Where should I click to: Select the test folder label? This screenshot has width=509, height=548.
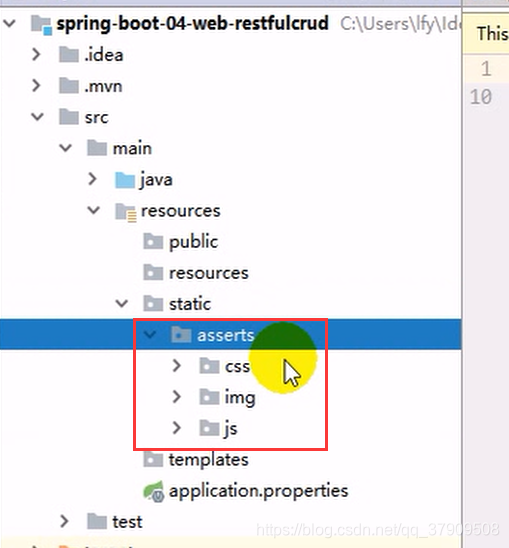click(127, 522)
